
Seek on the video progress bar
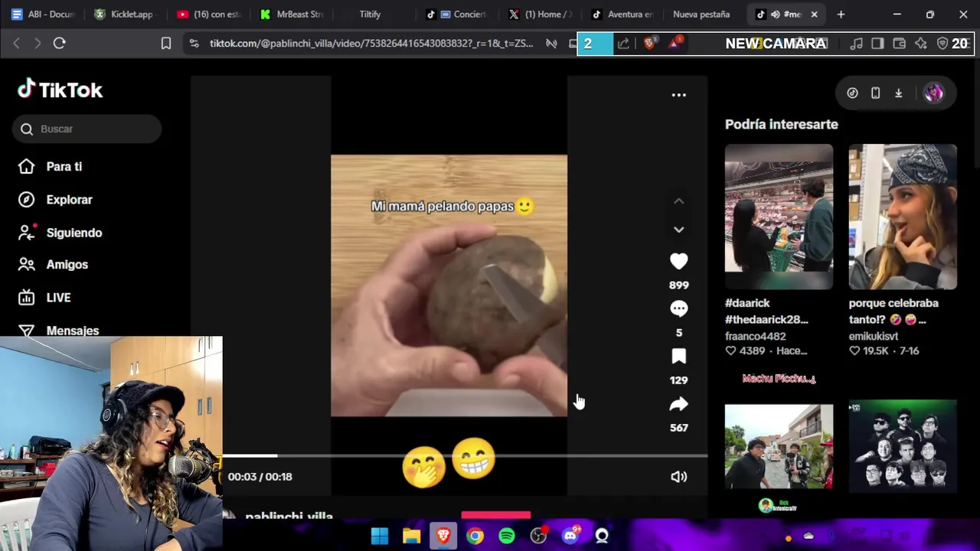click(464, 456)
